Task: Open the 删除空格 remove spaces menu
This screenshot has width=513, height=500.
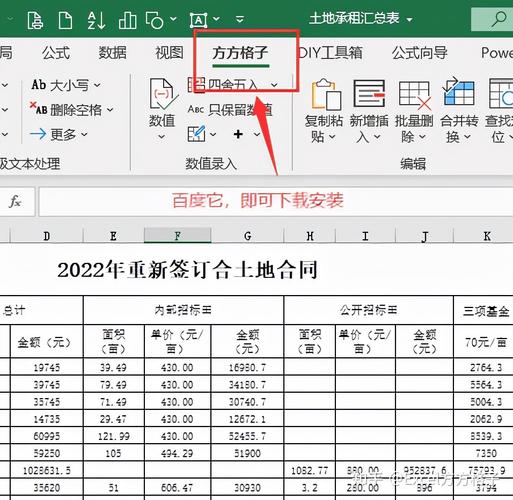Action: (x=72, y=110)
